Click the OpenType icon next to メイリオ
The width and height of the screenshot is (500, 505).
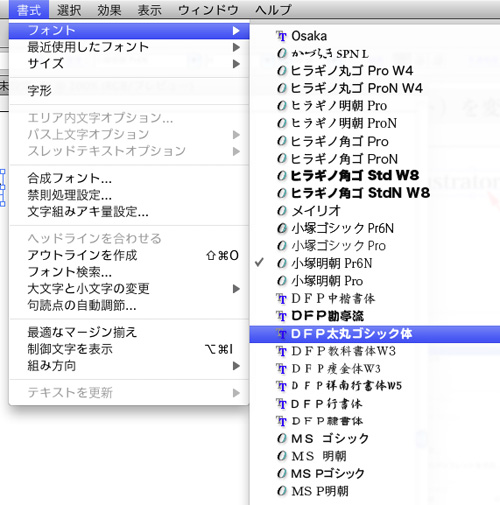[282, 211]
